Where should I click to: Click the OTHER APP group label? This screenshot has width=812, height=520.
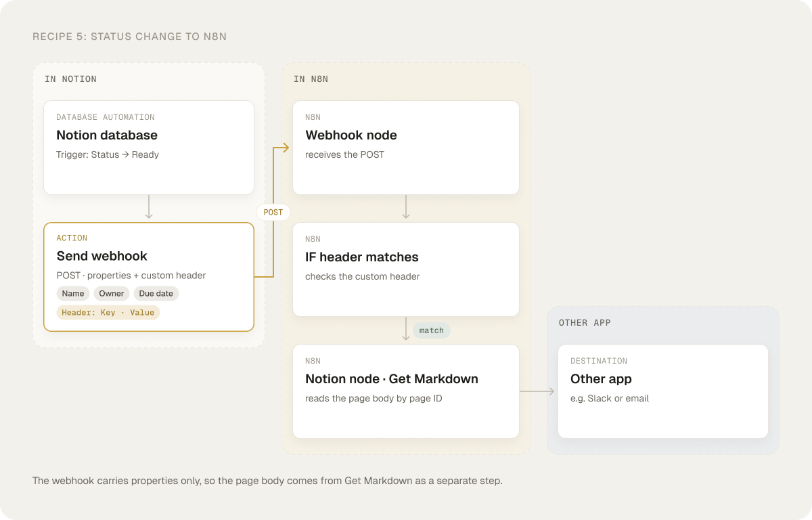(x=585, y=323)
